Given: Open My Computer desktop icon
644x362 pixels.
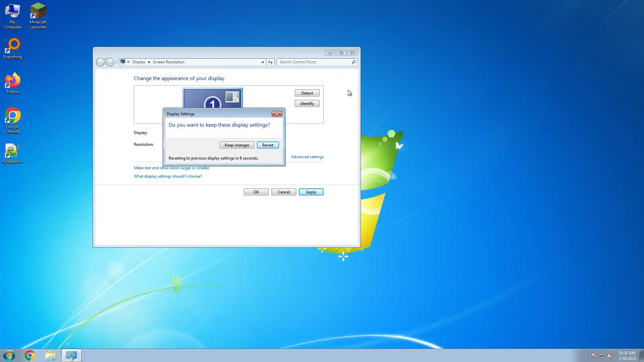Looking at the screenshot, I should pyautogui.click(x=13, y=16).
